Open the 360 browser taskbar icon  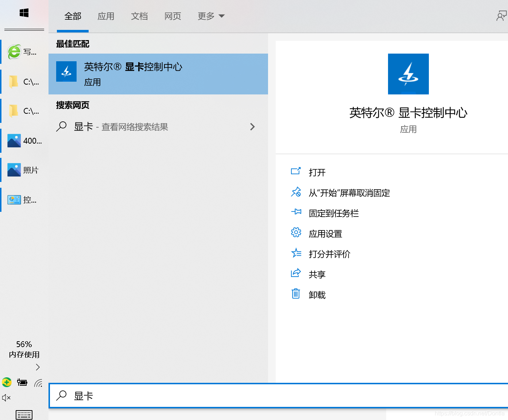tap(14, 52)
